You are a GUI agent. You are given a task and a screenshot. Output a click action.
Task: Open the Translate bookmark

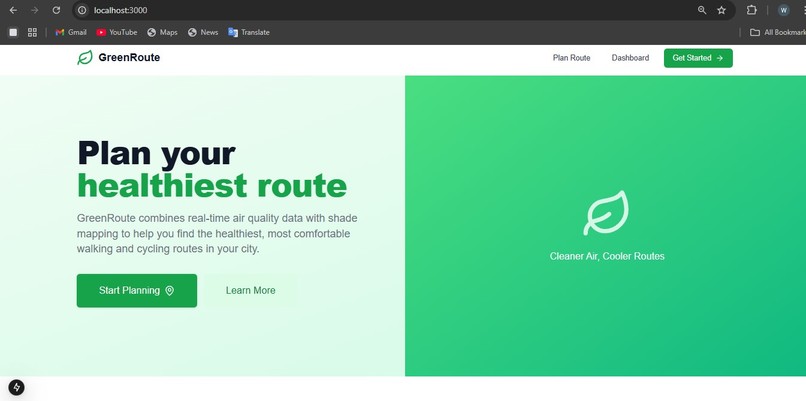pyautogui.click(x=249, y=32)
